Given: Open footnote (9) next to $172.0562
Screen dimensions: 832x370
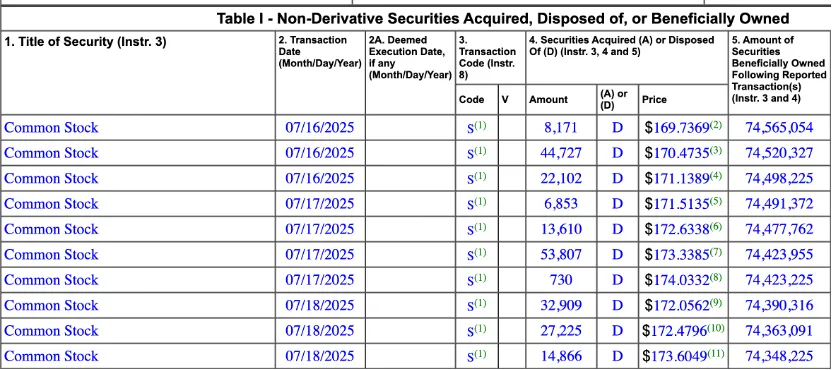Looking at the screenshot, I should (716, 303).
